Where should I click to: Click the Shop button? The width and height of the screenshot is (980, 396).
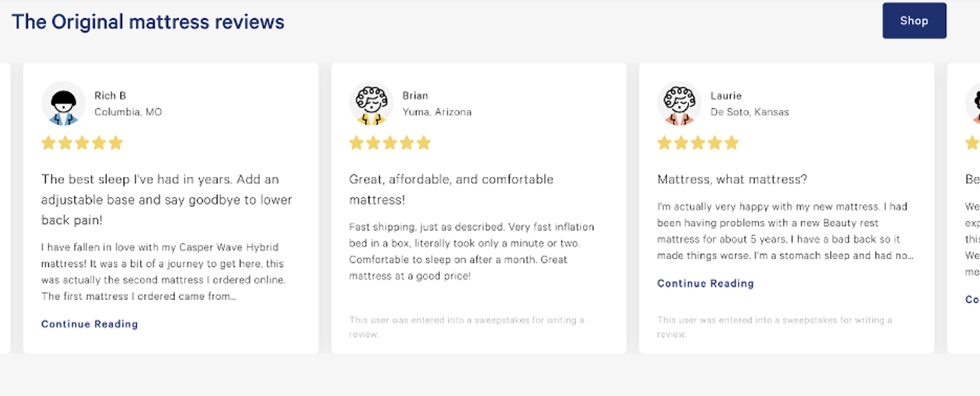(915, 21)
